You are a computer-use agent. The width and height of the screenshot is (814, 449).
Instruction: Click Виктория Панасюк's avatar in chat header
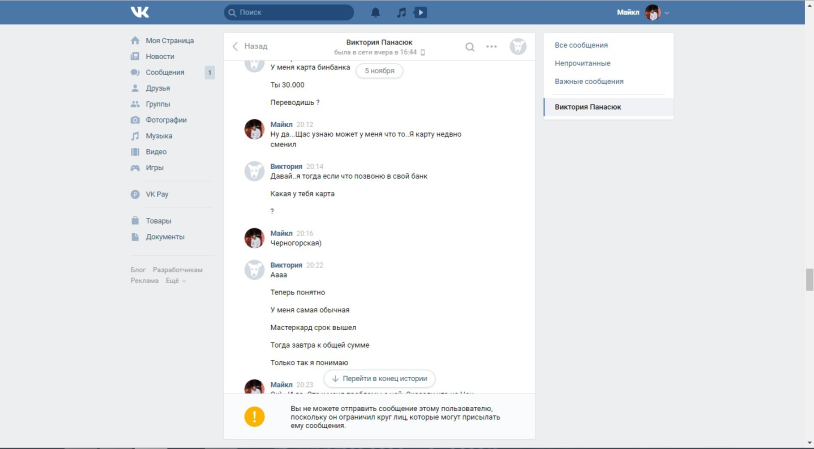(x=518, y=46)
